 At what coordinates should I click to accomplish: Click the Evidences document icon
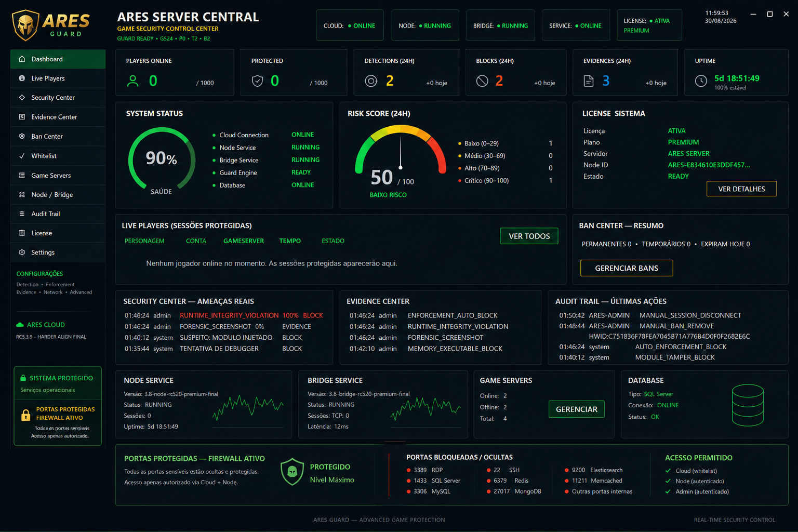pyautogui.click(x=589, y=81)
